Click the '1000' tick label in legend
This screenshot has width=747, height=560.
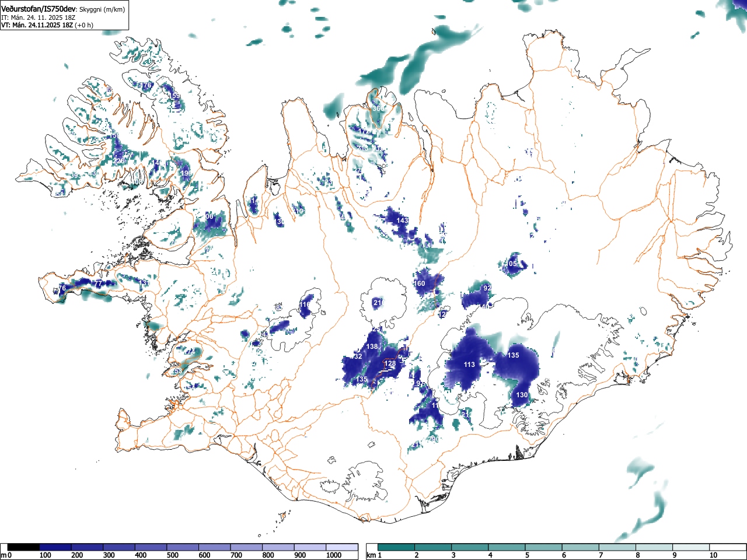point(333,555)
